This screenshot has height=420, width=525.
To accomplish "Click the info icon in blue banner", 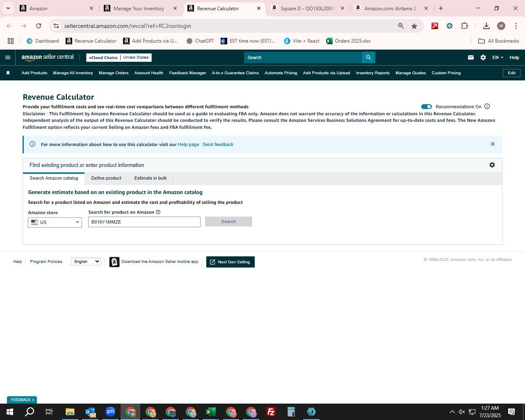I will 32,144.
